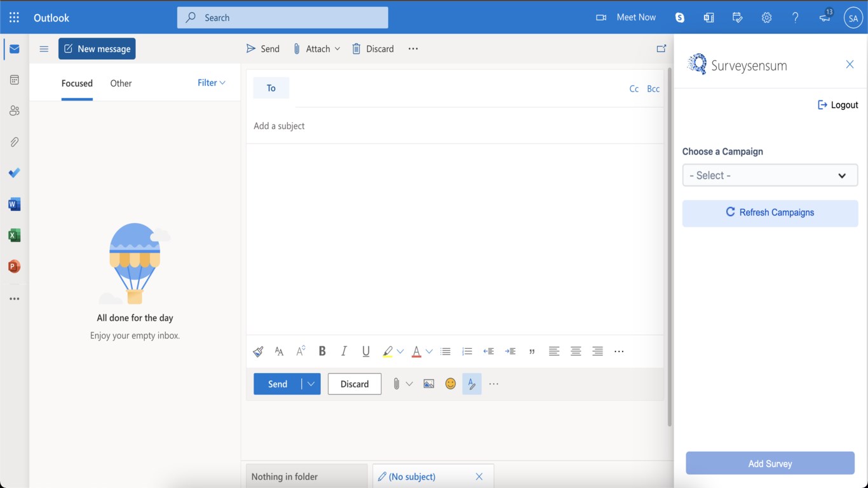Insert emoji smiley
This screenshot has height=488, width=868.
(451, 384)
